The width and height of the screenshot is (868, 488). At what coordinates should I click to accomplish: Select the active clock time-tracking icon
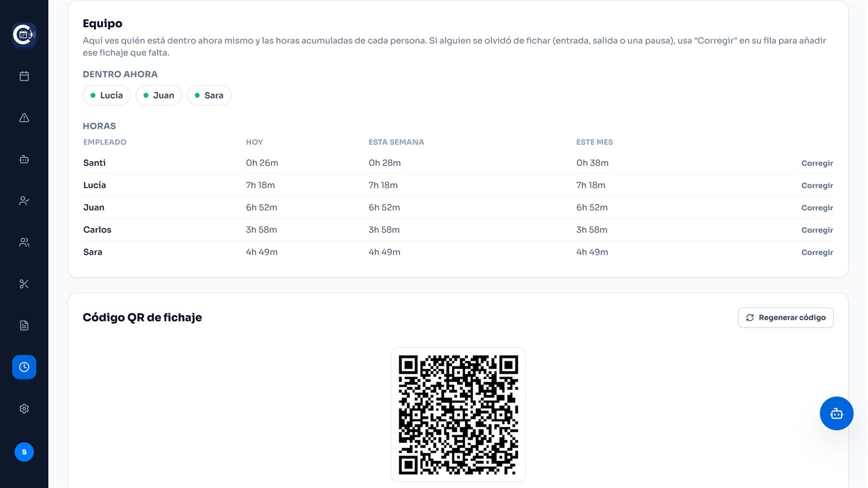24,367
